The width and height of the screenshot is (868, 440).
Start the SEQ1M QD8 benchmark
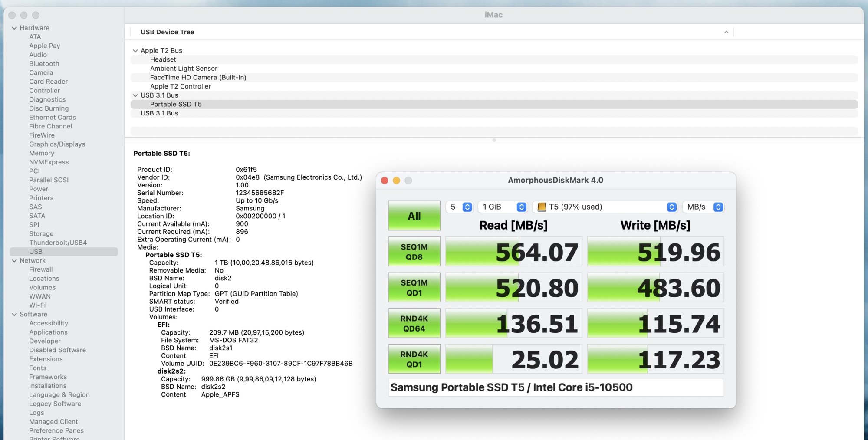click(x=414, y=252)
